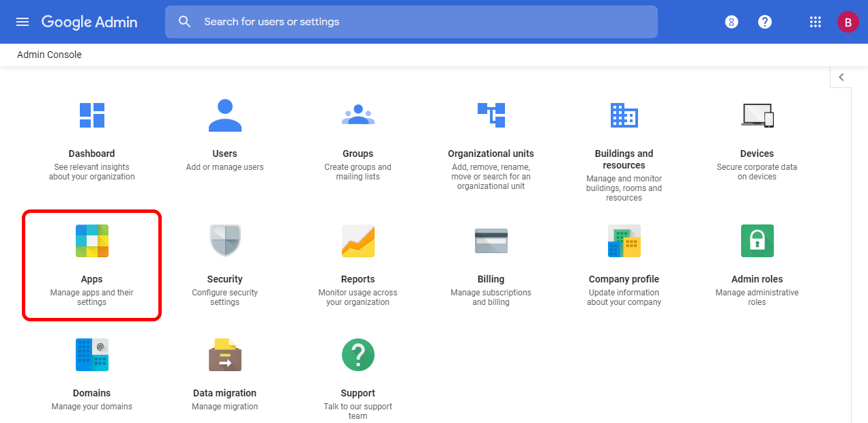Click 'Manage apps and their settings' text
The height and width of the screenshot is (423, 868).
point(92,297)
